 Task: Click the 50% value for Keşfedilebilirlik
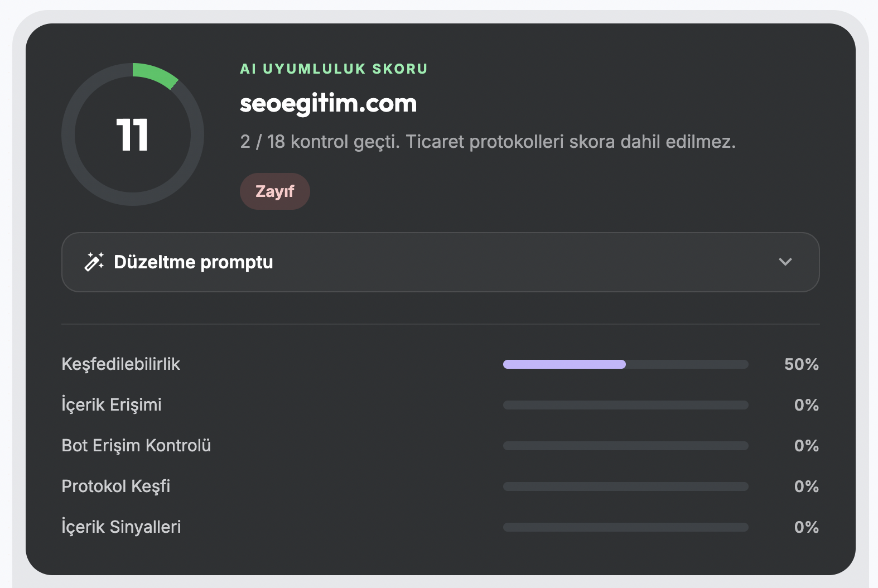click(801, 364)
